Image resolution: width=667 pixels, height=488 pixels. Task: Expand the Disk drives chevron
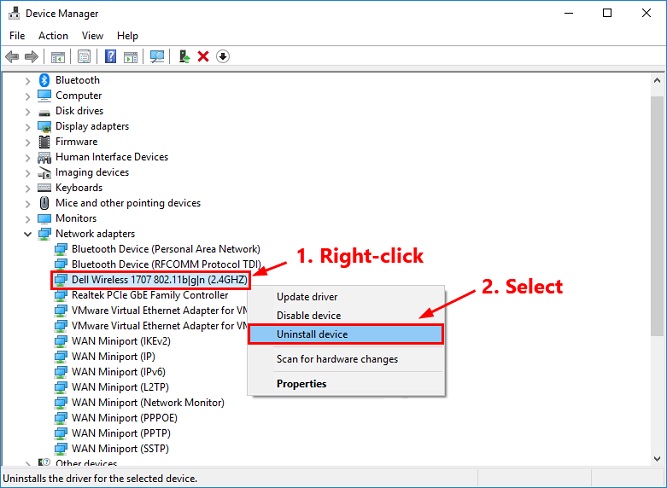click(x=28, y=111)
